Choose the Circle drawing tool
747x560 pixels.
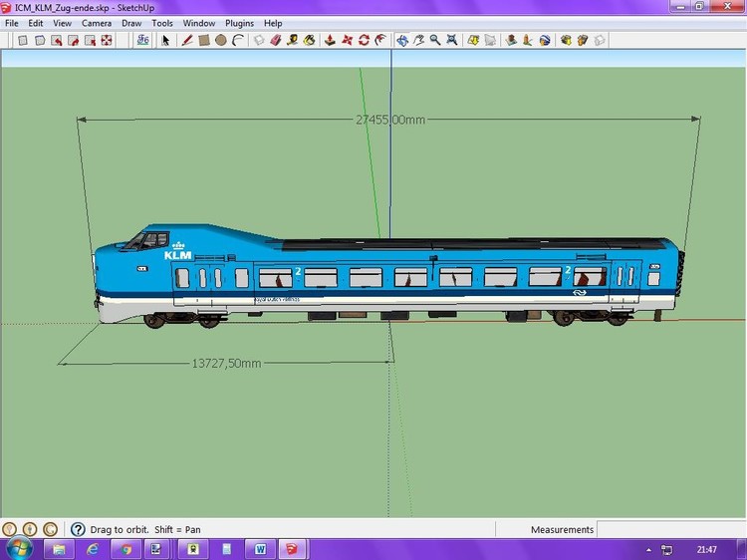click(x=220, y=41)
